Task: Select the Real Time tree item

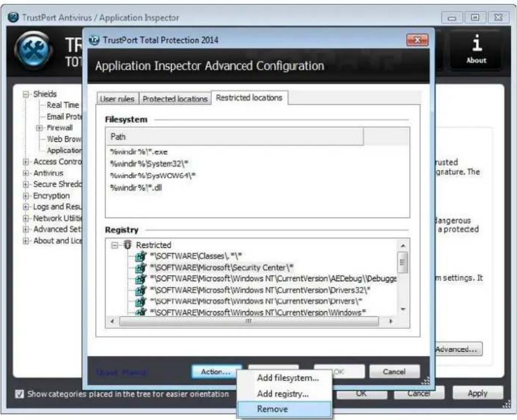Action: click(63, 105)
